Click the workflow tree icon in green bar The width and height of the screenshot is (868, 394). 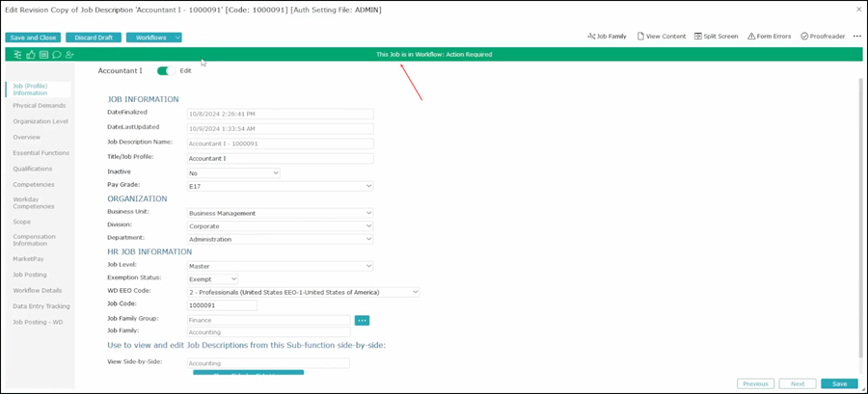[x=17, y=55]
